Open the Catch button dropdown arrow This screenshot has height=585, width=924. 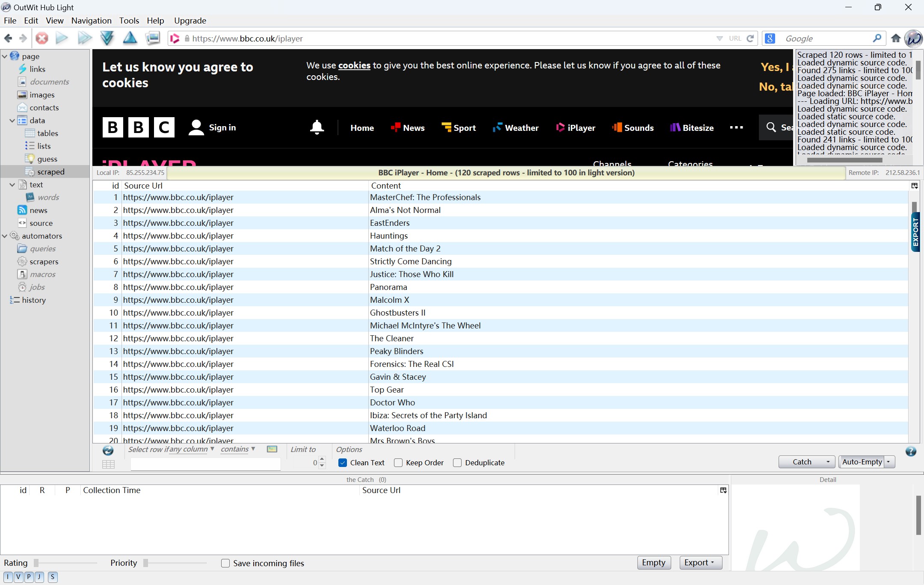coord(828,462)
